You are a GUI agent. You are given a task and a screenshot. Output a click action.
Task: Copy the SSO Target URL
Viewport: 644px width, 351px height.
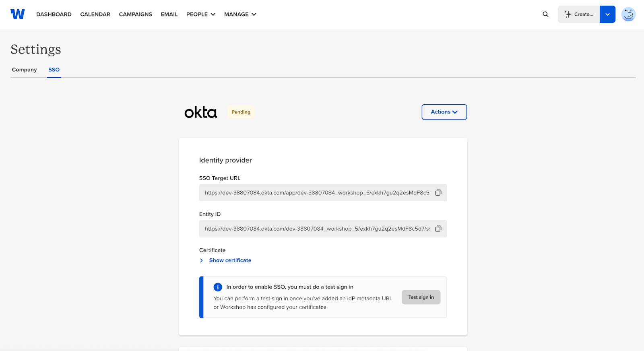click(x=438, y=192)
